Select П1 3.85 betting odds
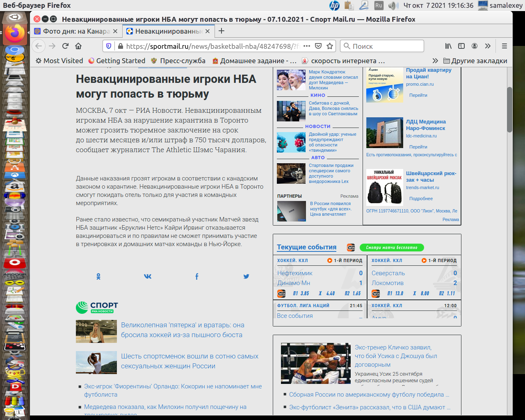The height and width of the screenshot is (420, 525). coord(301,293)
